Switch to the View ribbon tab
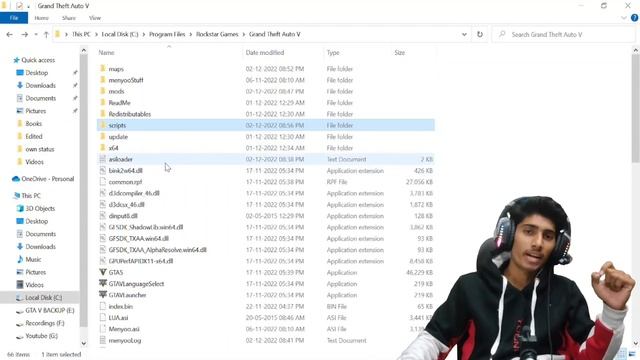This screenshot has height=360, width=640. (95, 18)
